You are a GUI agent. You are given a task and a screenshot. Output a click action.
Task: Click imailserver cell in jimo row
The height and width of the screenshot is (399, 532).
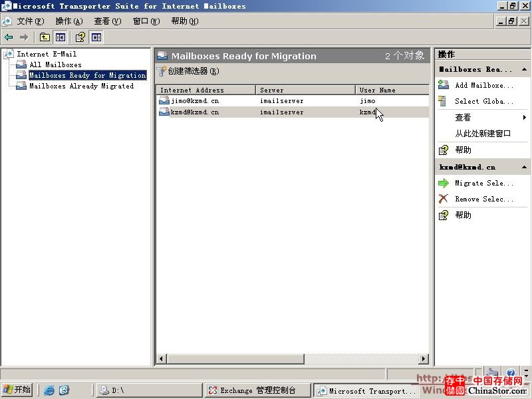[x=281, y=101]
